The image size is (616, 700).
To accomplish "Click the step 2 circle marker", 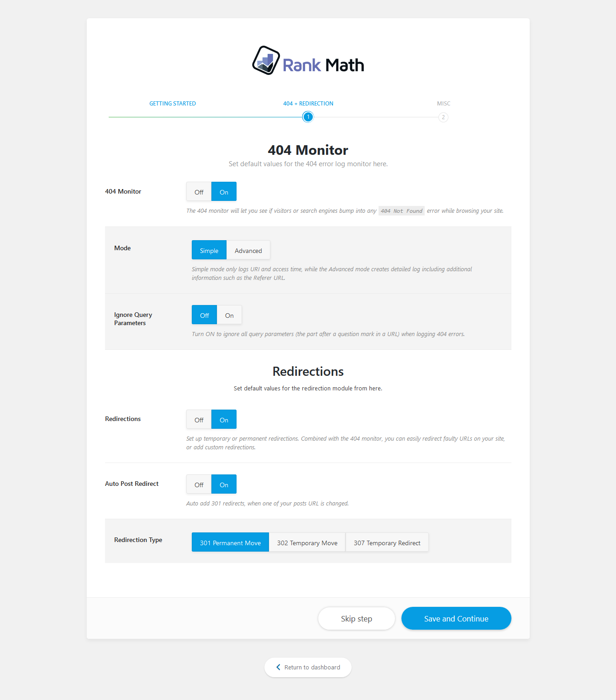I will pyautogui.click(x=443, y=117).
